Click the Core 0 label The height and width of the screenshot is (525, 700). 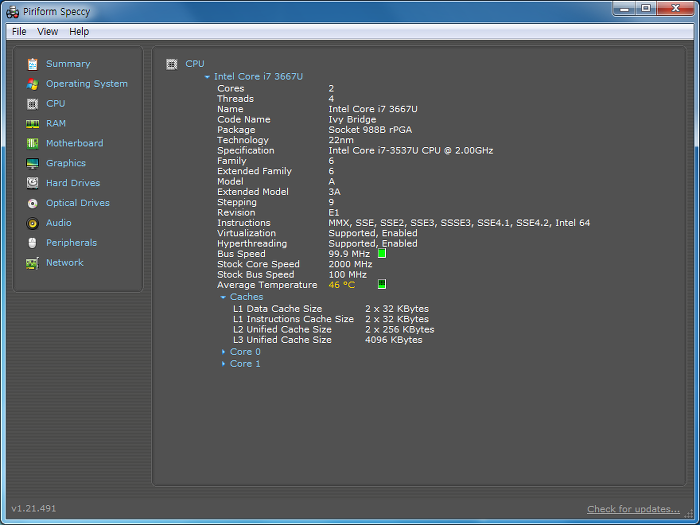(x=245, y=352)
